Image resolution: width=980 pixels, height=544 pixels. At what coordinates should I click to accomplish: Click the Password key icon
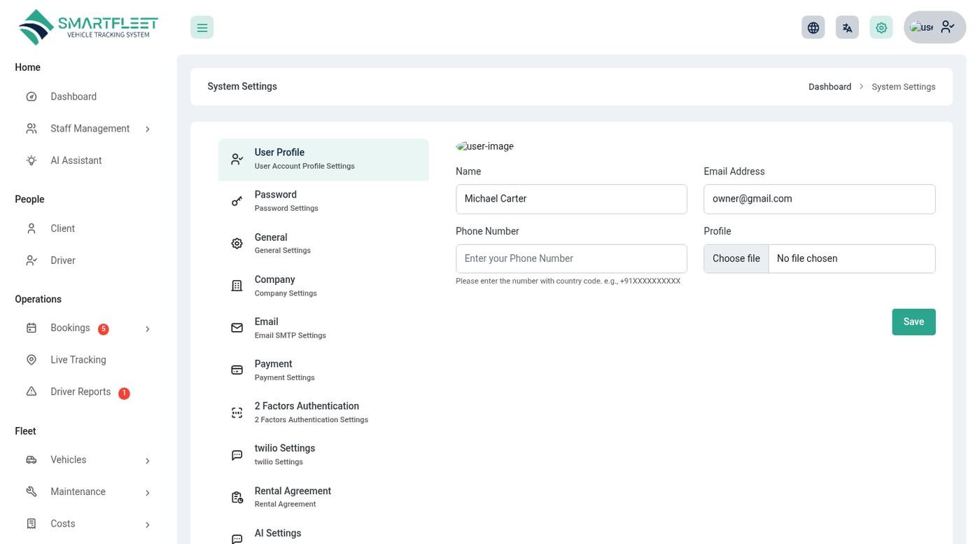tap(237, 201)
